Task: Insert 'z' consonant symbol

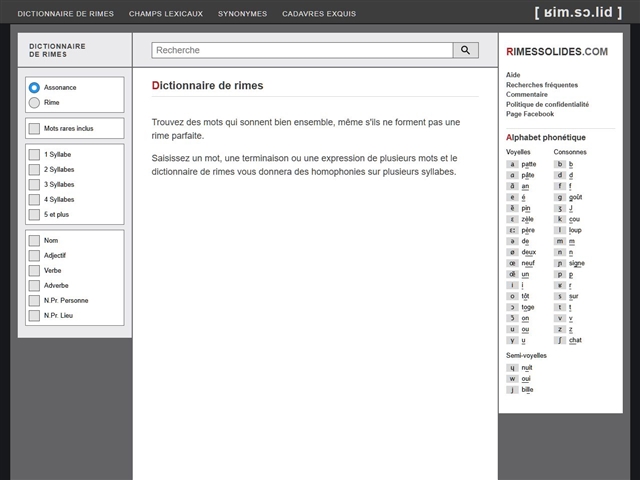Action: point(560,329)
